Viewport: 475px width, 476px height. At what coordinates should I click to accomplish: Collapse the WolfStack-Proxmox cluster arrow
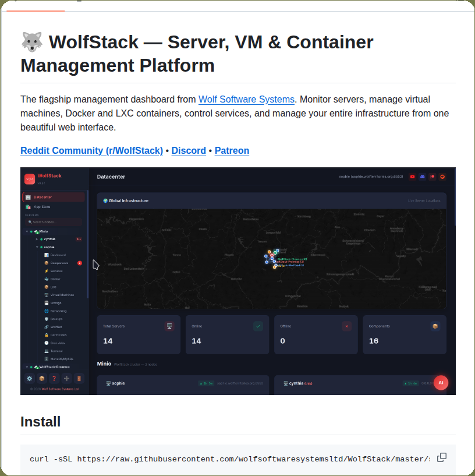point(27,367)
